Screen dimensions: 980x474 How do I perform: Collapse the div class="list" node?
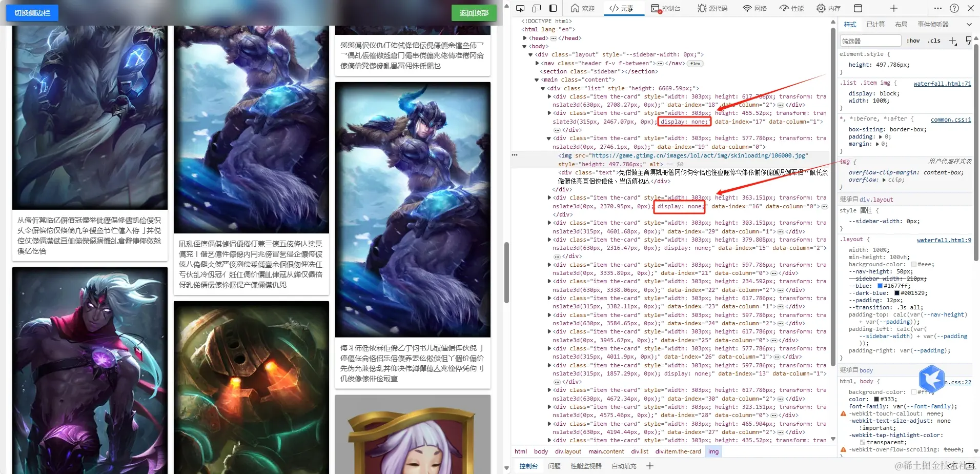543,88
